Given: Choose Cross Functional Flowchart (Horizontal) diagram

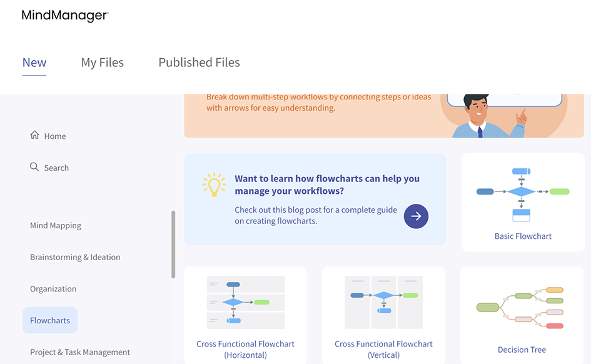Looking at the screenshot, I should tap(245, 302).
